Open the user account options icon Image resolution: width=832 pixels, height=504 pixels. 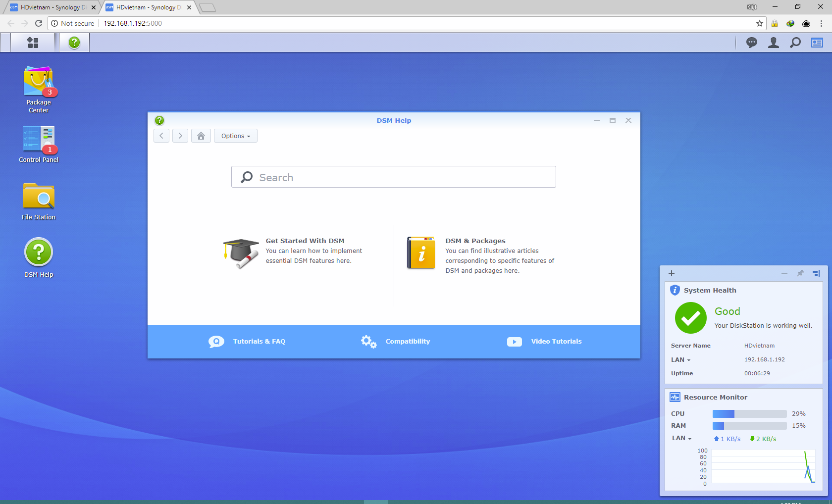(774, 43)
